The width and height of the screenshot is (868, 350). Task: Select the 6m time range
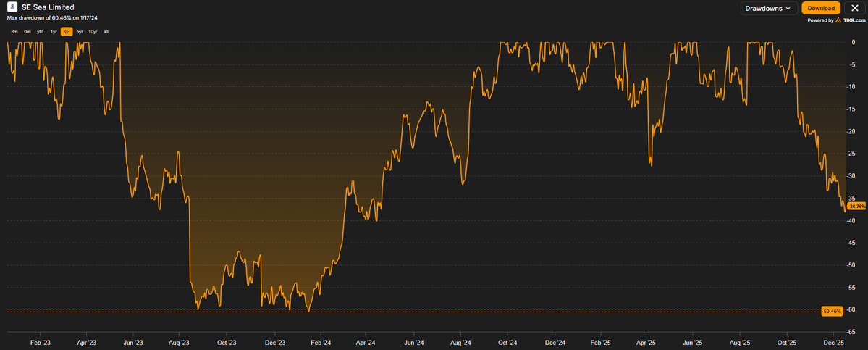pos(27,32)
